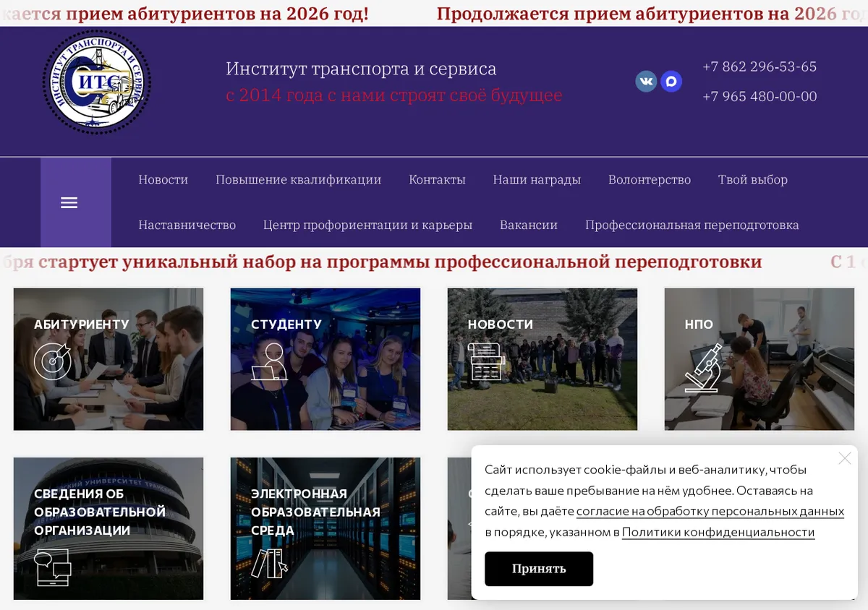Open the Вакансии menu item

(x=529, y=225)
